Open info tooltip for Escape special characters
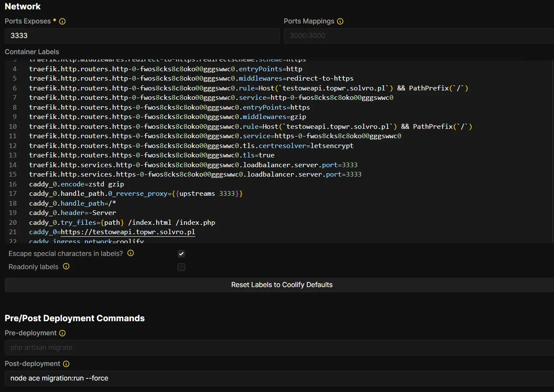Screen dimensions: 554x392 (131, 253)
